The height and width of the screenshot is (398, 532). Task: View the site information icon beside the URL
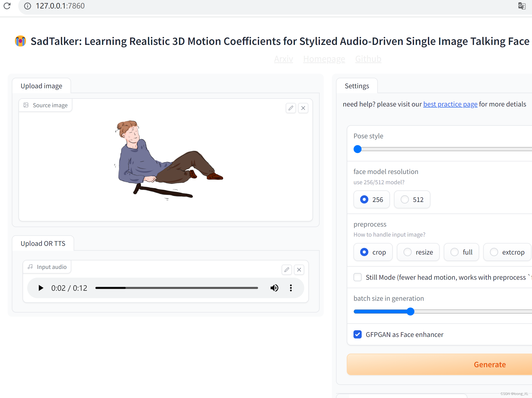(x=27, y=6)
